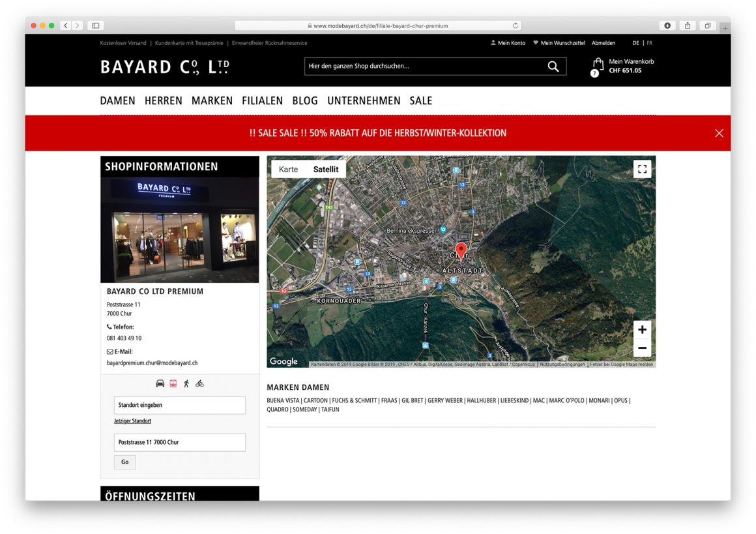Image resolution: width=756 pixels, height=534 pixels.
Task: Open BUENA VISTA brand link
Action: coord(283,400)
